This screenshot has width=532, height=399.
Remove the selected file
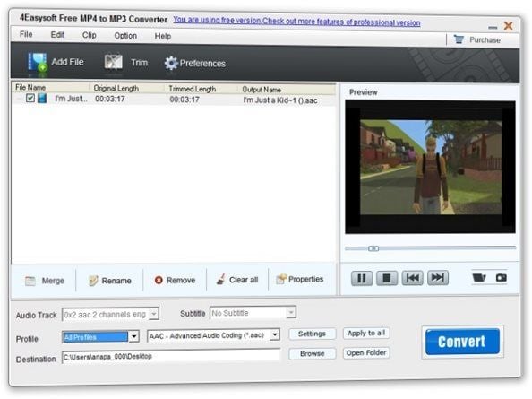click(175, 280)
